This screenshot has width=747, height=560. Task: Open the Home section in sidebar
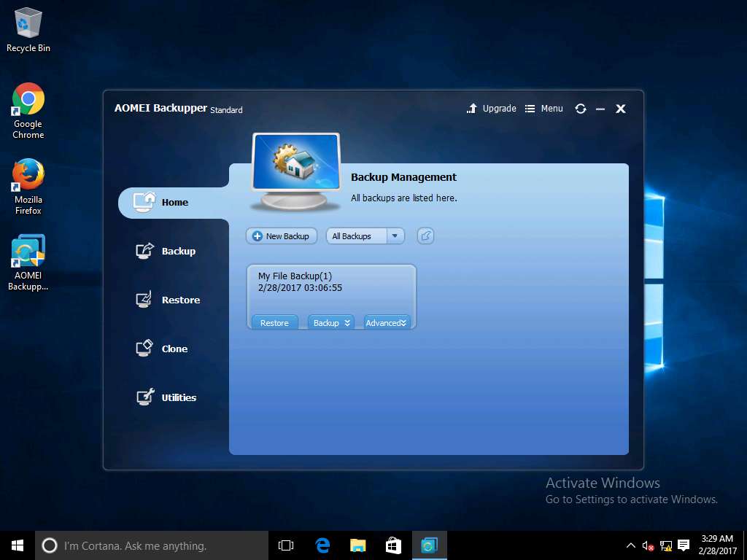[174, 203]
